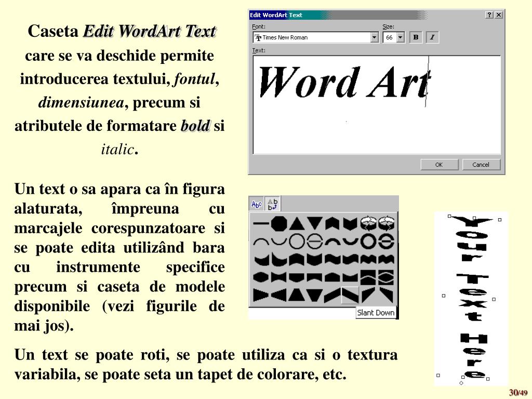
Task: Select the Plain Text straight-line WordArt shape
Action: (x=261, y=223)
